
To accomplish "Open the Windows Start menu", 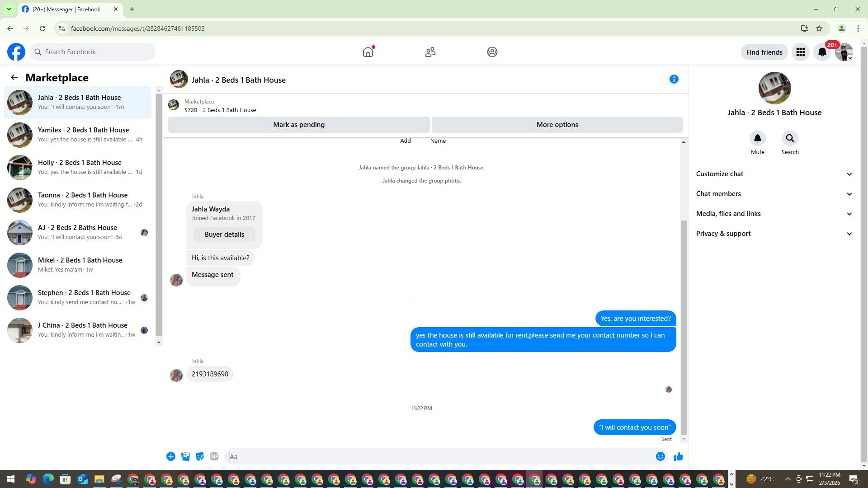I will coord(11,479).
